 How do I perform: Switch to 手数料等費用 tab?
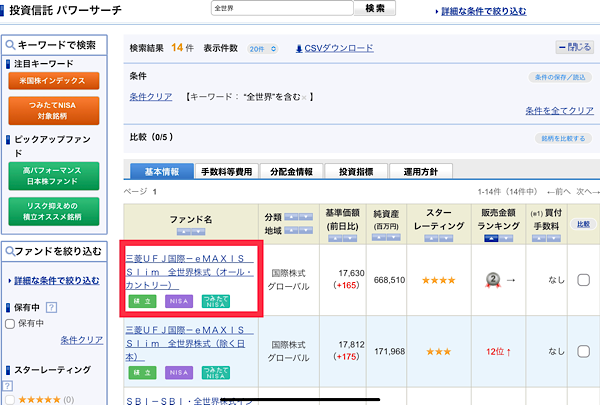pos(227,171)
